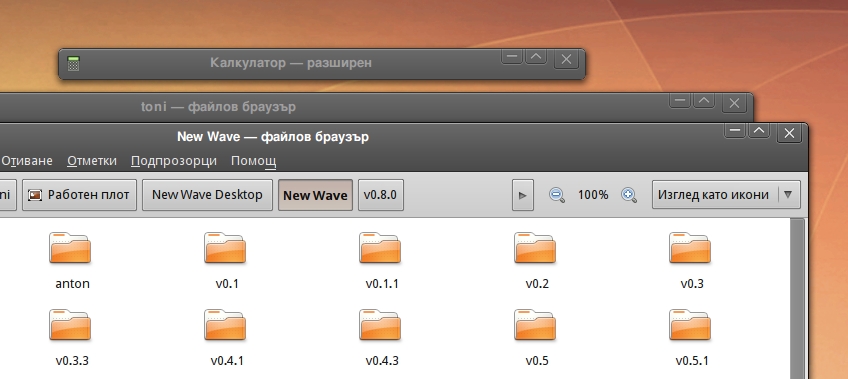Maximize the toni file browser window
The image size is (848, 379).
click(704, 101)
